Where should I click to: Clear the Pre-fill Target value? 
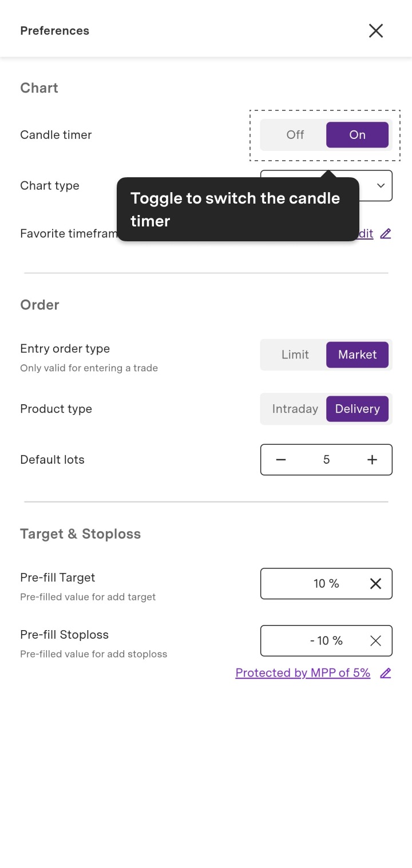pyautogui.click(x=375, y=583)
